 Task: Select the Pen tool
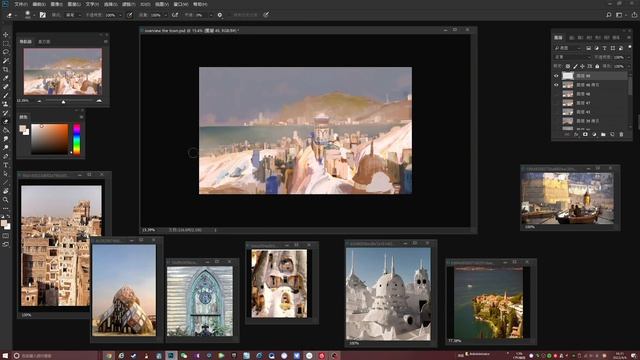6,156
